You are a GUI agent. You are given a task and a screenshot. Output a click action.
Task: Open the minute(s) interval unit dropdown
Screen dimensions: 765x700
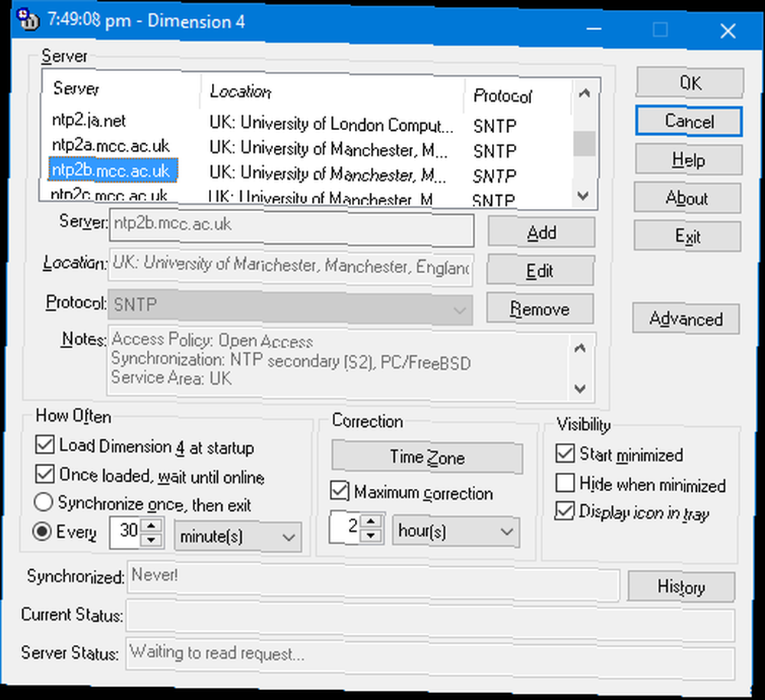pyautogui.click(x=238, y=536)
